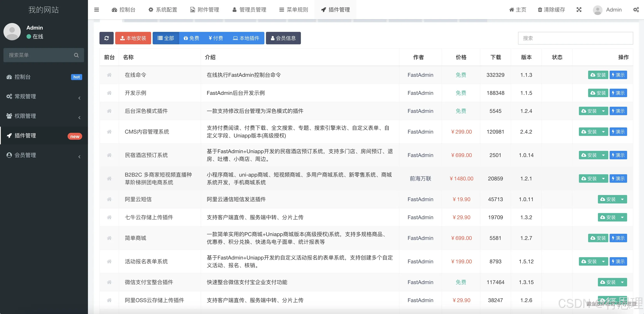Click 本地安装 red button
This screenshot has width=644, height=314.
click(x=133, y=38)
